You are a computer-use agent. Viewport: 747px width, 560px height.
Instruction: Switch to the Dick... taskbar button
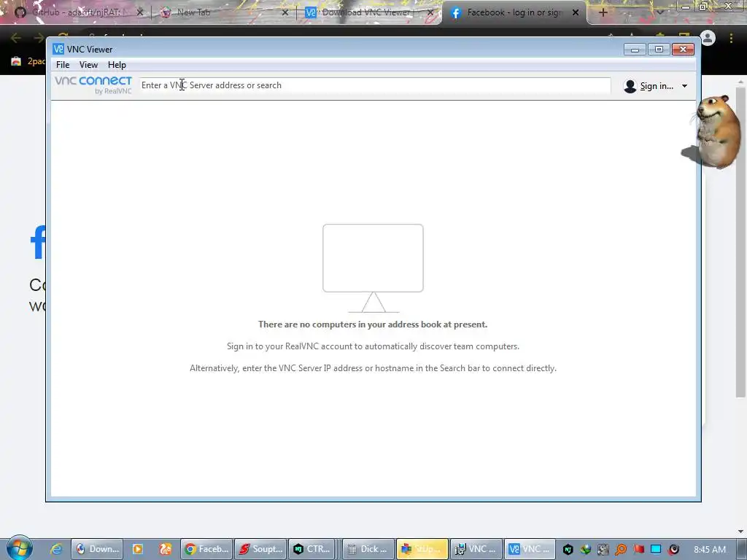click(368, 549)
